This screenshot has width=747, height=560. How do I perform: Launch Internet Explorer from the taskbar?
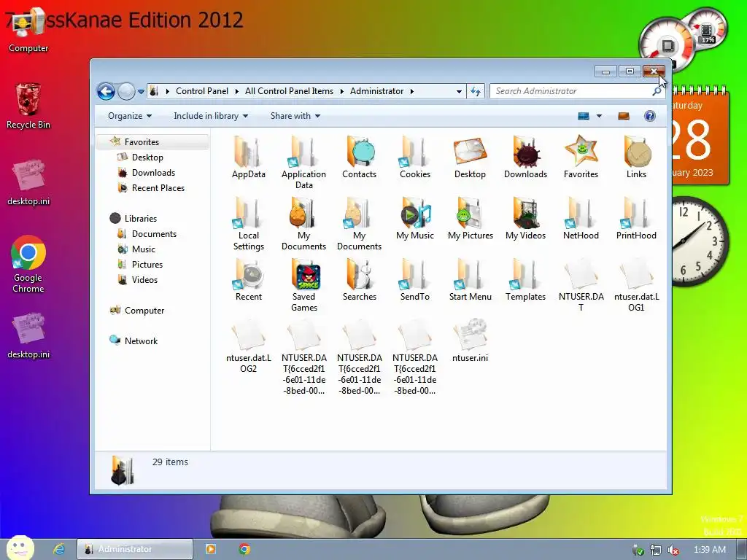pyautogui.click(x=59, y=549)
